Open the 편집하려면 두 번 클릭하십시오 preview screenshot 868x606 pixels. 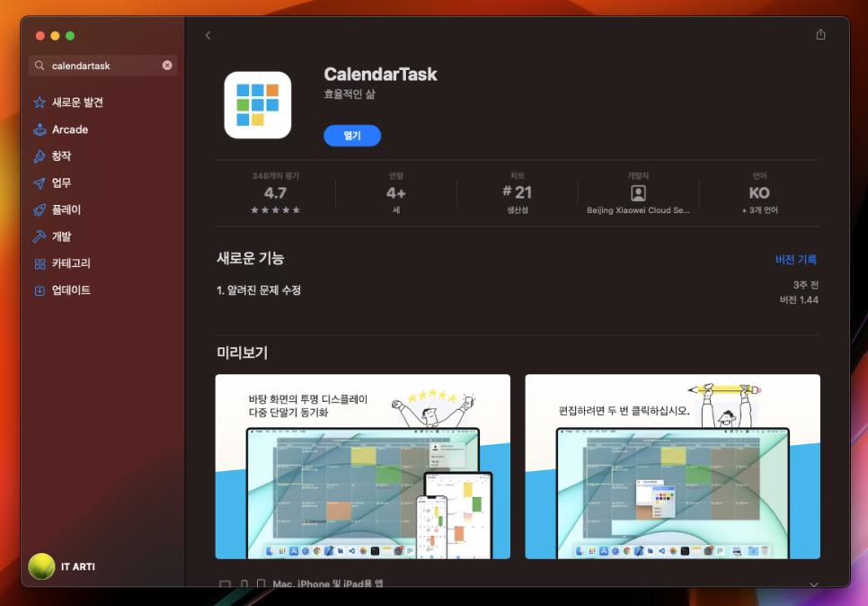[673, 467]
